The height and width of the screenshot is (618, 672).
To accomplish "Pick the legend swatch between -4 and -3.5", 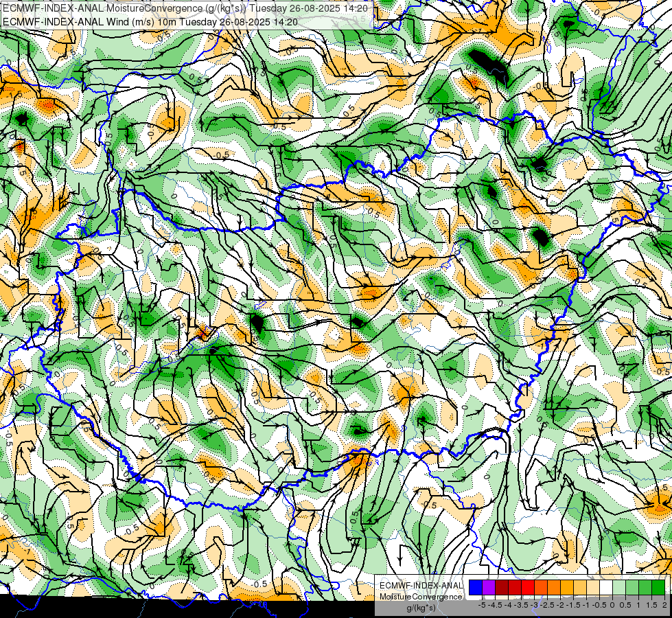I will (515, 588).
